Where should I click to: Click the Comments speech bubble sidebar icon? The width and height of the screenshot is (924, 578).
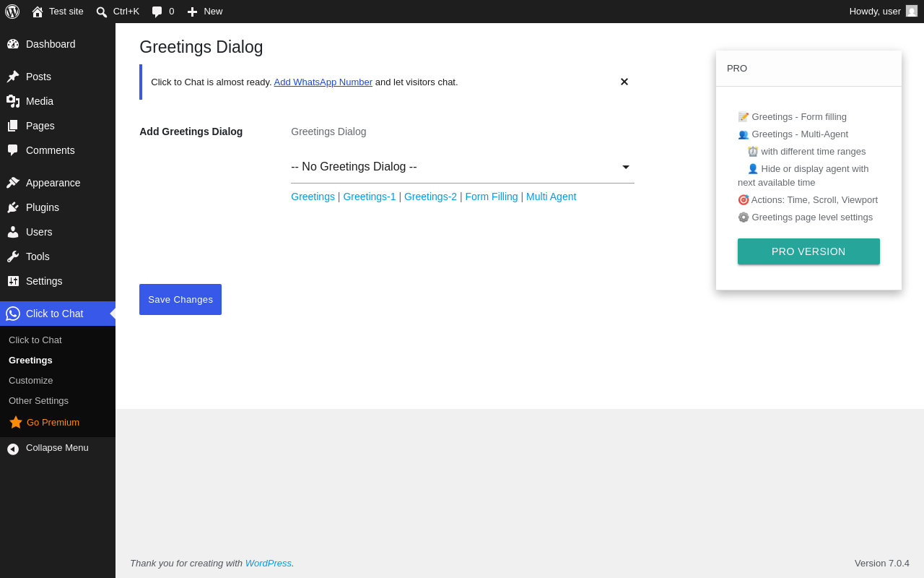click(x=13, y=150)
